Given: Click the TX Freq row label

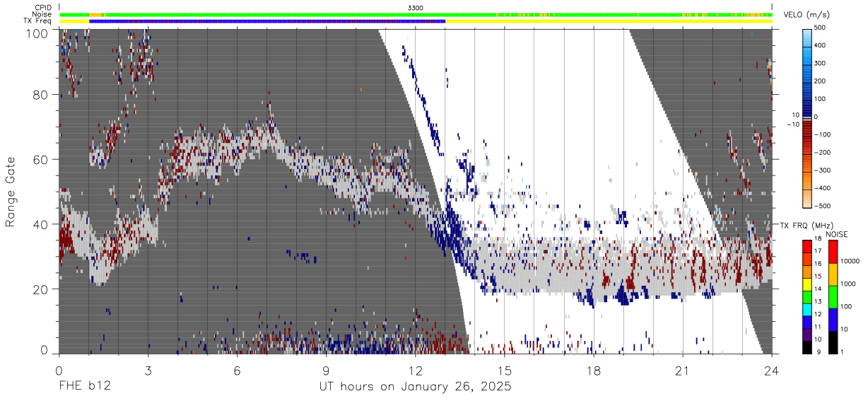Looking at the screenshot, I should (x=38, y=21).
